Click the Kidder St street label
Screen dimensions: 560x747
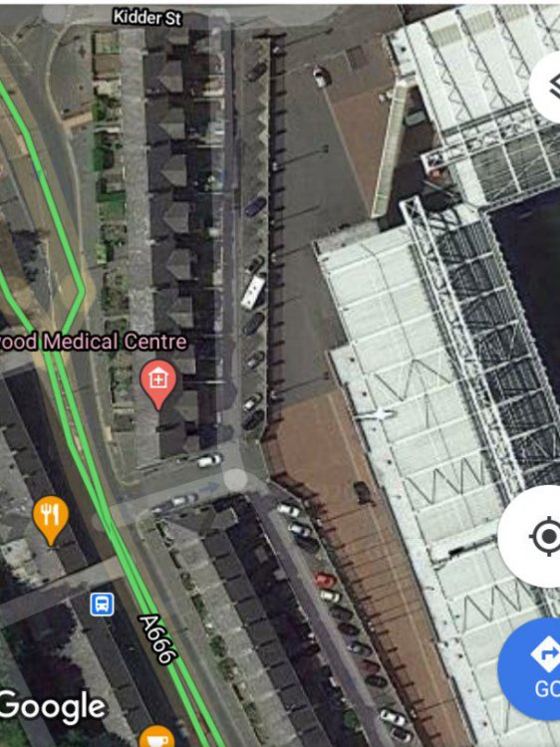[147, 18]
